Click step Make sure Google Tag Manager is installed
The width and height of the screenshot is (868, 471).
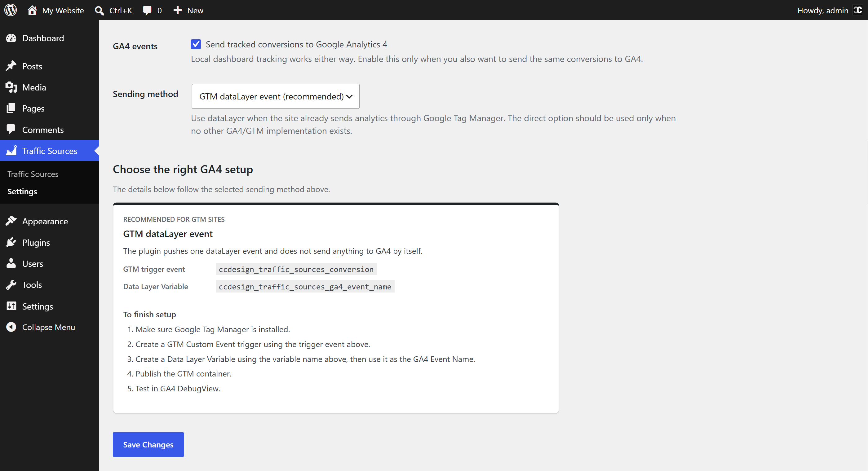click(x=213, y=329)
